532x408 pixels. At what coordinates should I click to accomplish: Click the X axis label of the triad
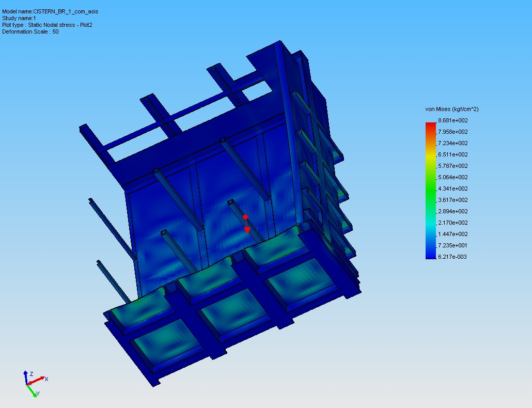(46, 379)
